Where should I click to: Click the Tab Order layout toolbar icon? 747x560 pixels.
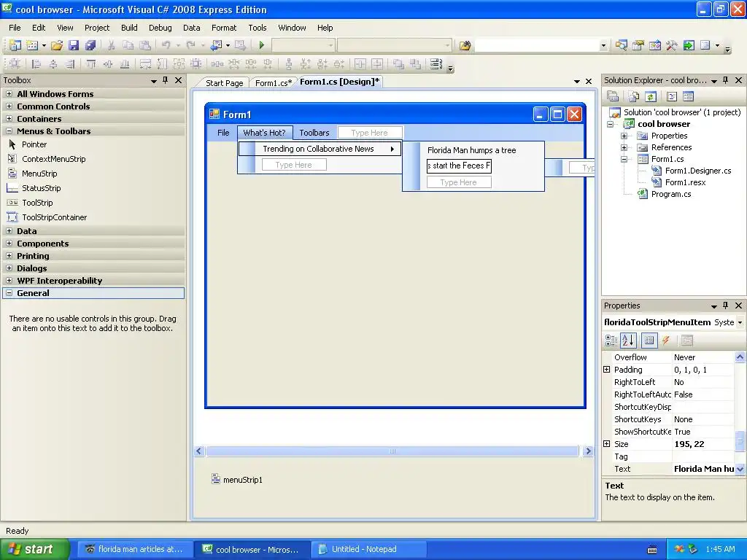tap(436, 64)
